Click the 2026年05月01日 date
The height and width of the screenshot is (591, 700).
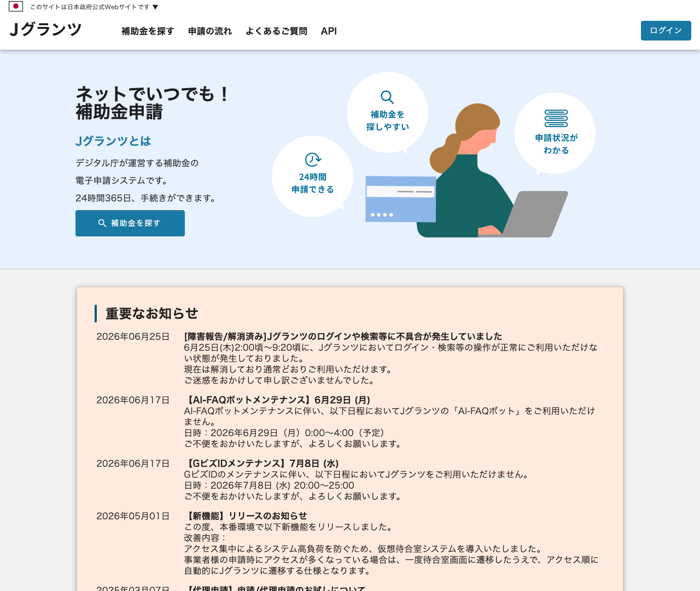pyautogui.click(x=133, y=516)
